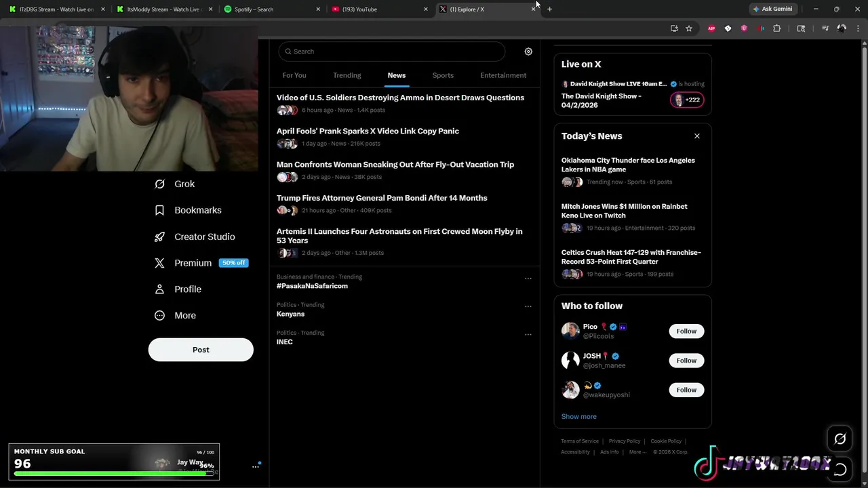Screen dimensions: 868x488
Task: Open Cookie Policy footer link
Action: tap(666, 441)
